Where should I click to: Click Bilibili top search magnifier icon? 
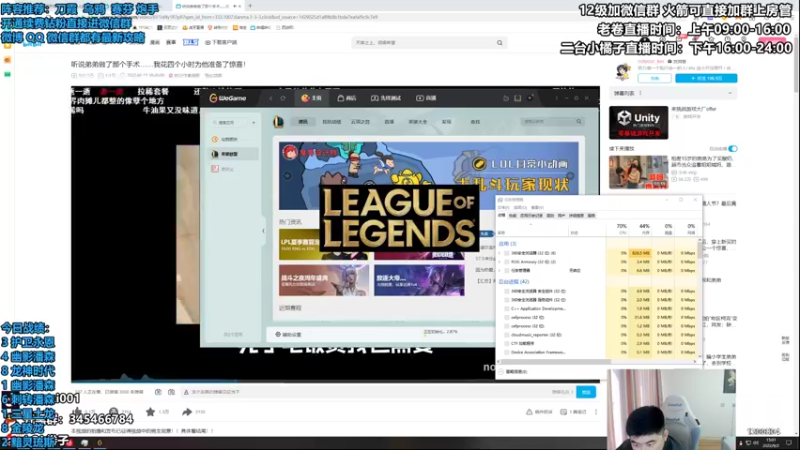click(499, 43)
